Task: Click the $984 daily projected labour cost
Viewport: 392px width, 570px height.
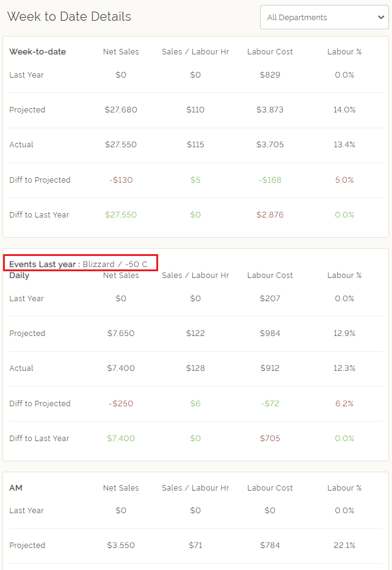Action: [270, 334]
